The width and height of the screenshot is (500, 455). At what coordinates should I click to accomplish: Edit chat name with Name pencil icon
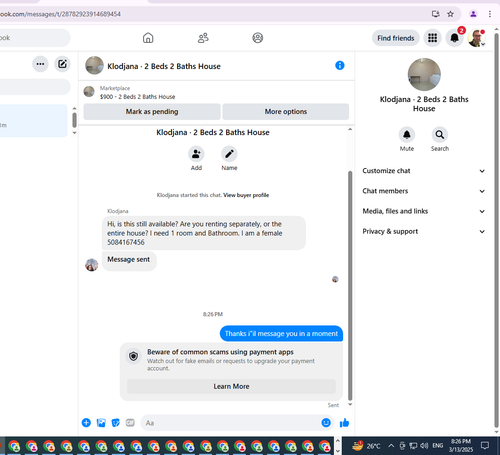(229, 154)
